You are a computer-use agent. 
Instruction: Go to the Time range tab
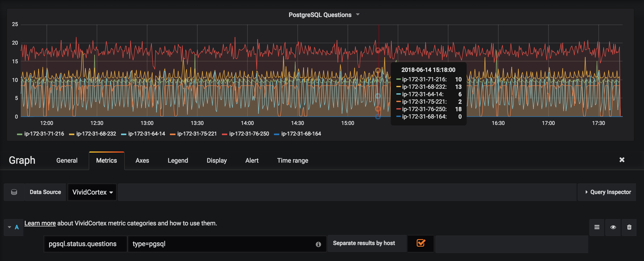click(293, 161)
